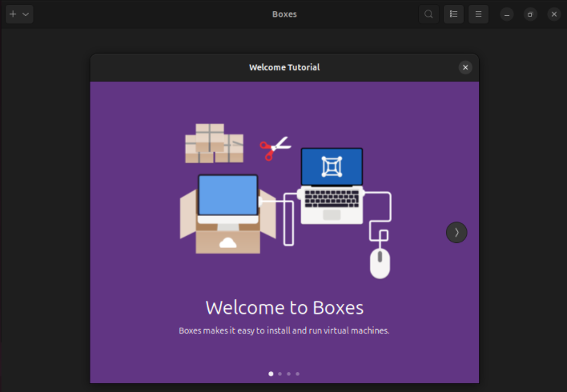Image resolution: width=567 pixels, height=392 pixels.
Task: Minimize the Boxes window
Action: pyautogui.click(x=507, y=14)
